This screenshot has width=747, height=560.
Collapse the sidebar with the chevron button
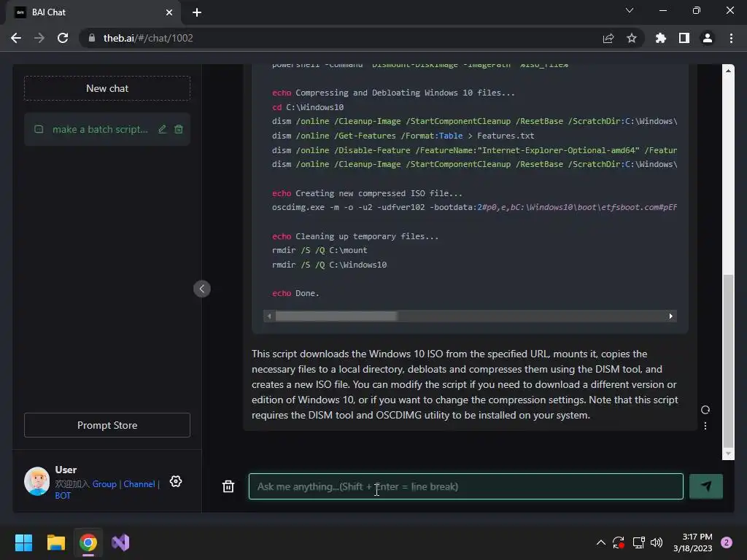click(202, 289)
